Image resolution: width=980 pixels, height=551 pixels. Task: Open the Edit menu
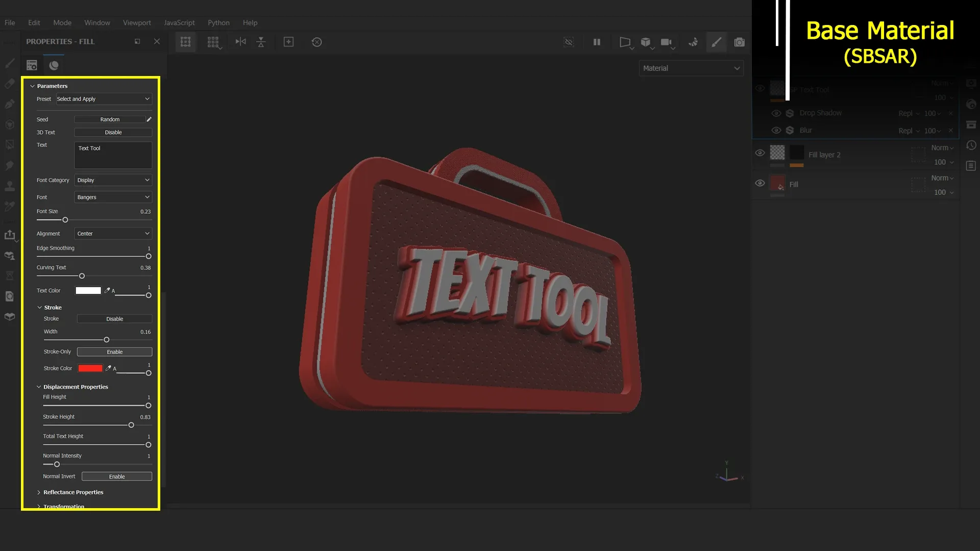pyautogui.click(x=34, y=22)
